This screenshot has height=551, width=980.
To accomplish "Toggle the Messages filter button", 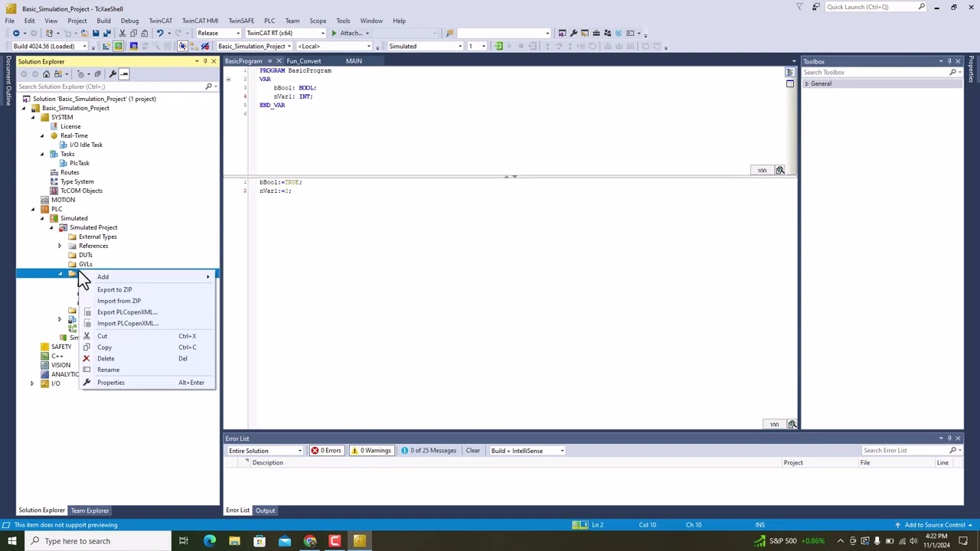I will coord(429,451).
